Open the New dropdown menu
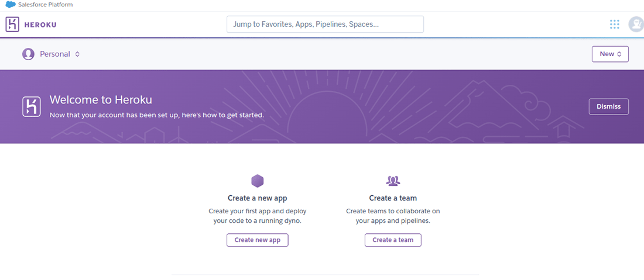 point(610,54)
